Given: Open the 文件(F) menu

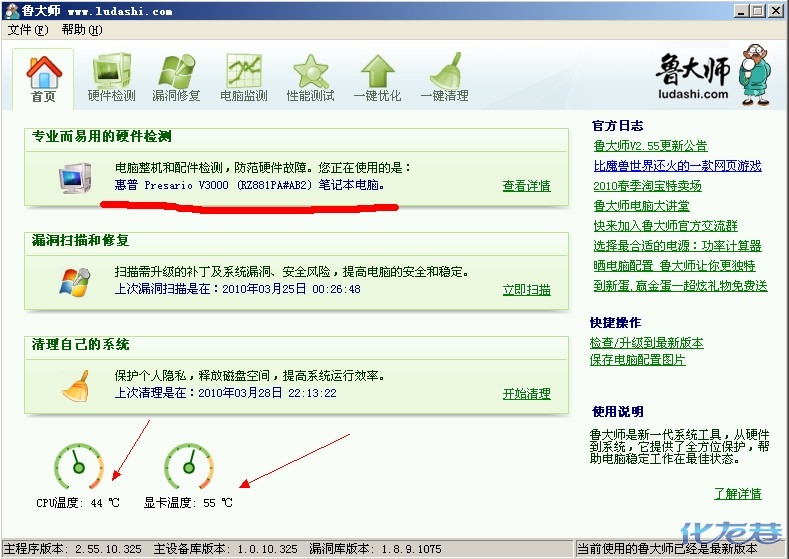Looking at the screenshot, I should (27, 30).
